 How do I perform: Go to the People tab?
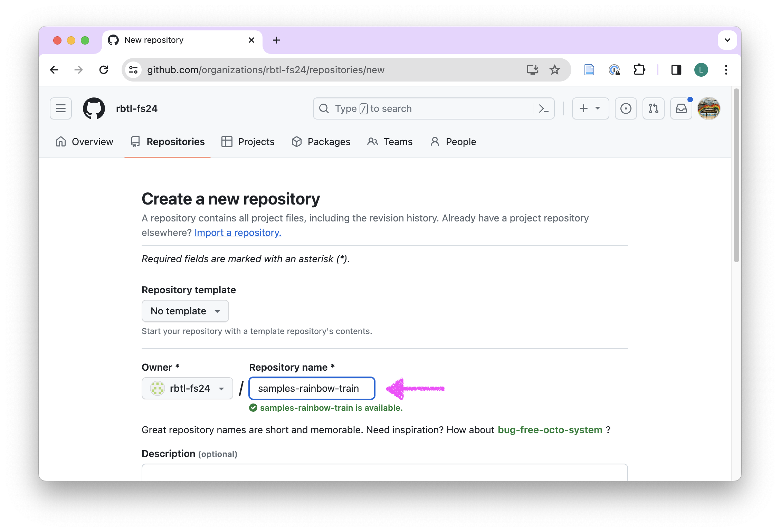tap(453, 142)
